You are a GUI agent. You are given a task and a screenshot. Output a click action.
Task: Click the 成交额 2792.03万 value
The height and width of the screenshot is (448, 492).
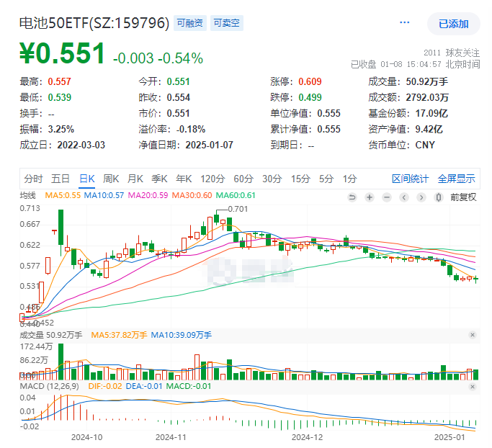click(427, 97)
